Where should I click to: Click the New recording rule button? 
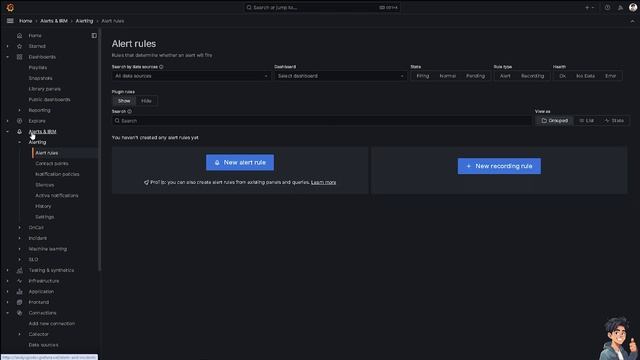pyautogui.click(x=499, y=166)
